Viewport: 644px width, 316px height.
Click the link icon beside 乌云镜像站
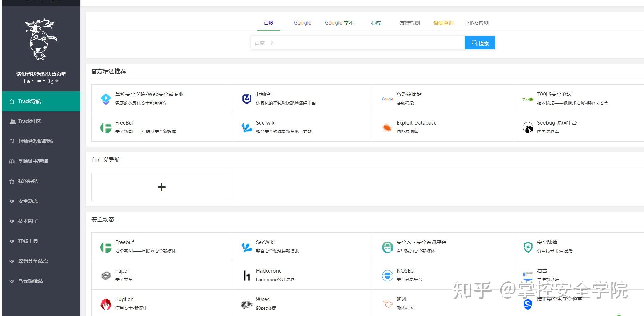coord(12,281)
